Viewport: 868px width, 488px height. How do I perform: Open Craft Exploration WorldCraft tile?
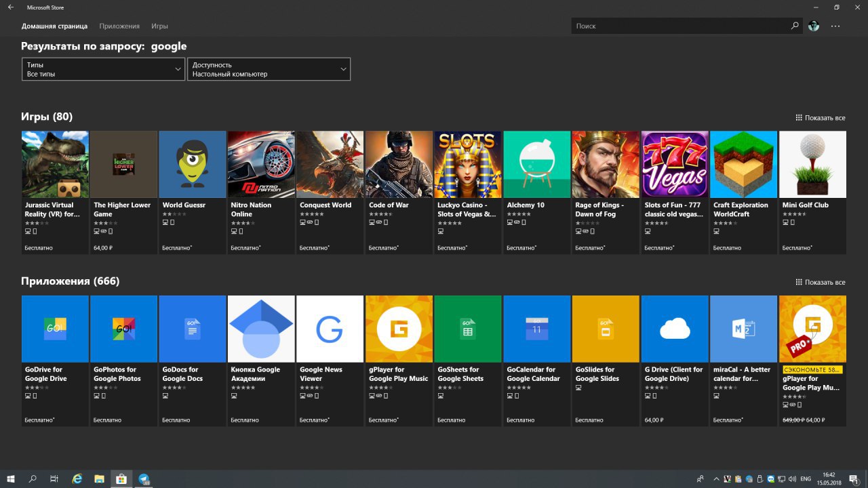pos(744,192)
